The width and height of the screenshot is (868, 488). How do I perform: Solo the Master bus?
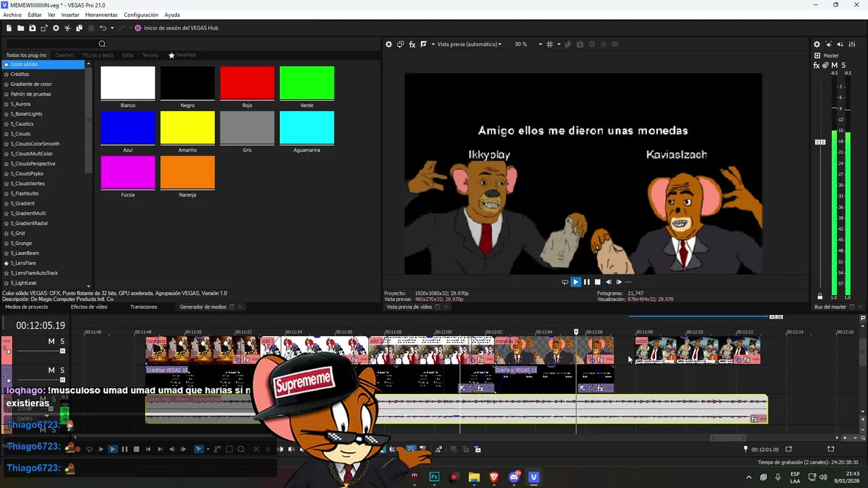coord(843,65)
